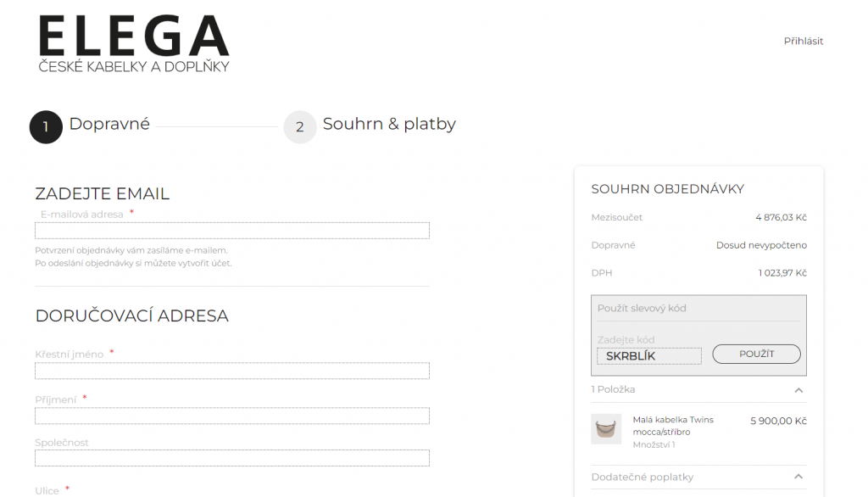Click the Přihlásit link
The image size is (868, 497).
point(804,41)
